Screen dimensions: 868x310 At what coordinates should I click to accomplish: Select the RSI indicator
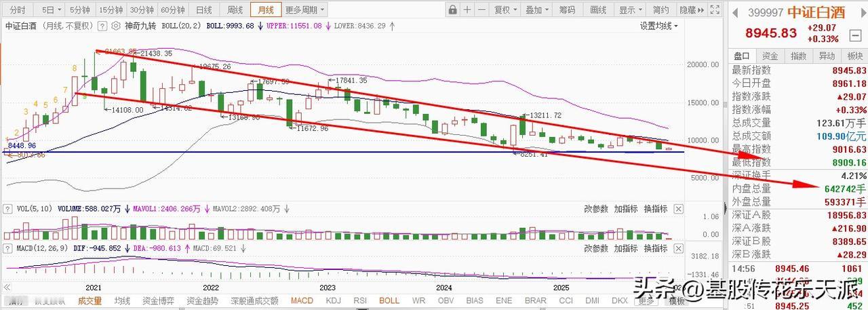360,300
